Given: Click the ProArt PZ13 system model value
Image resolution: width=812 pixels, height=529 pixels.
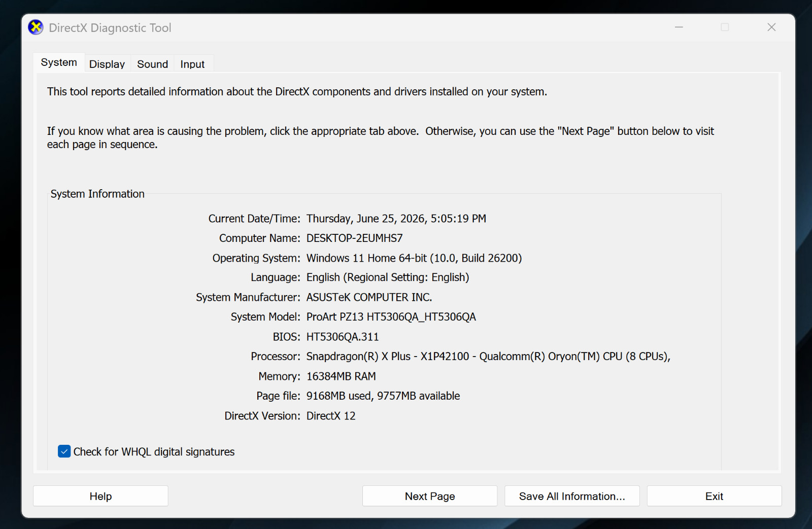Looking at the screenshot, I should point(391,317).
